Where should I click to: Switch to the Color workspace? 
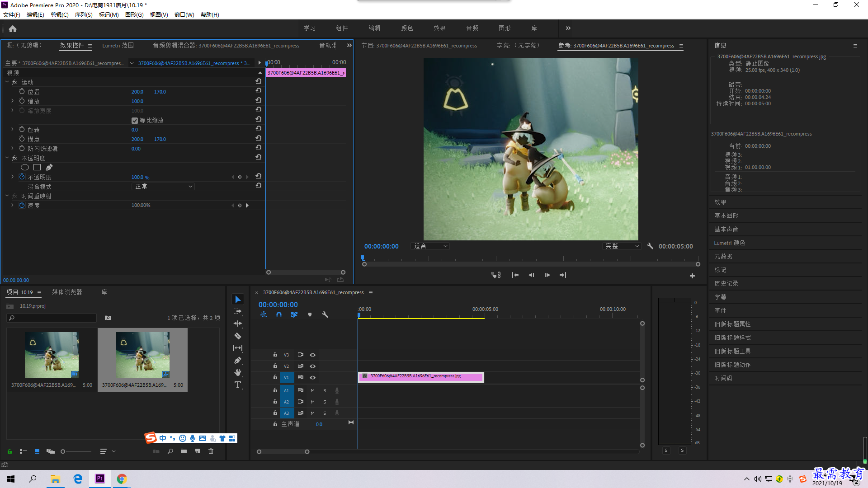coord(407,28)
